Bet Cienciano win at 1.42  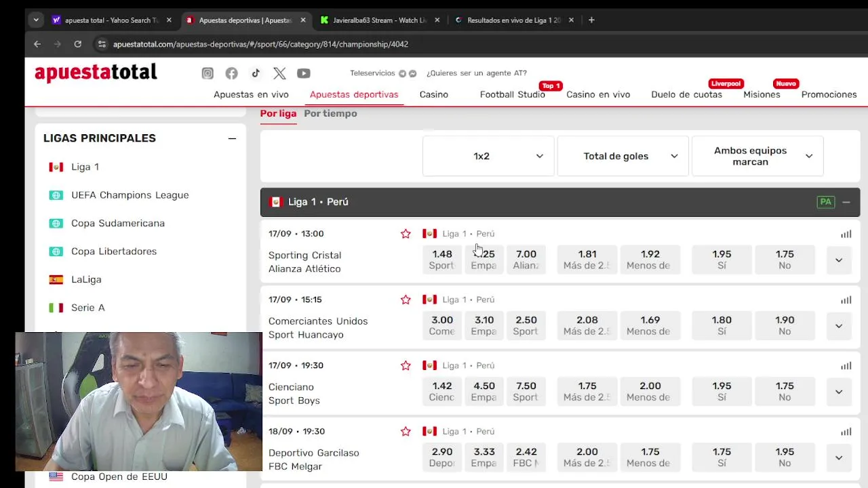[441, 391]
